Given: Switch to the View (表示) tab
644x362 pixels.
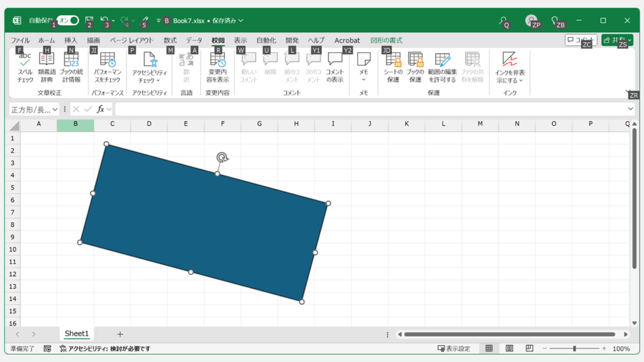Looking at the screenshot, I should click(x=241, y=40).
